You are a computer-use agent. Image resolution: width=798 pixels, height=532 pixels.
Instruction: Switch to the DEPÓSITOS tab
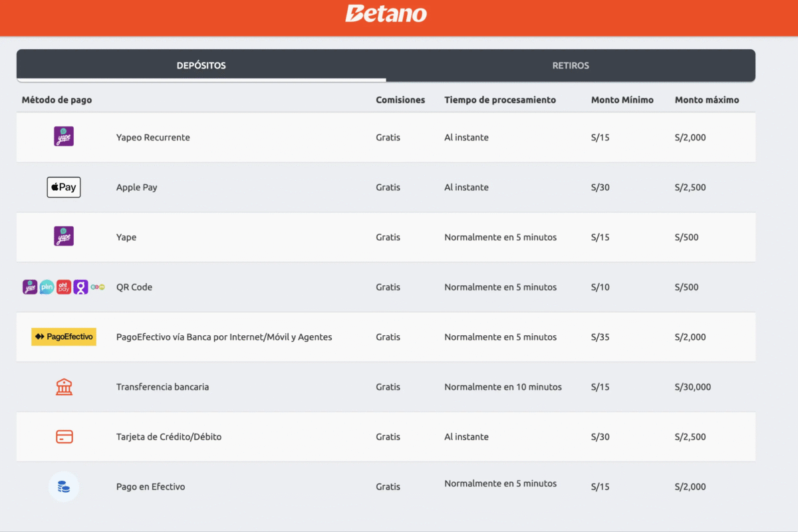201,66
